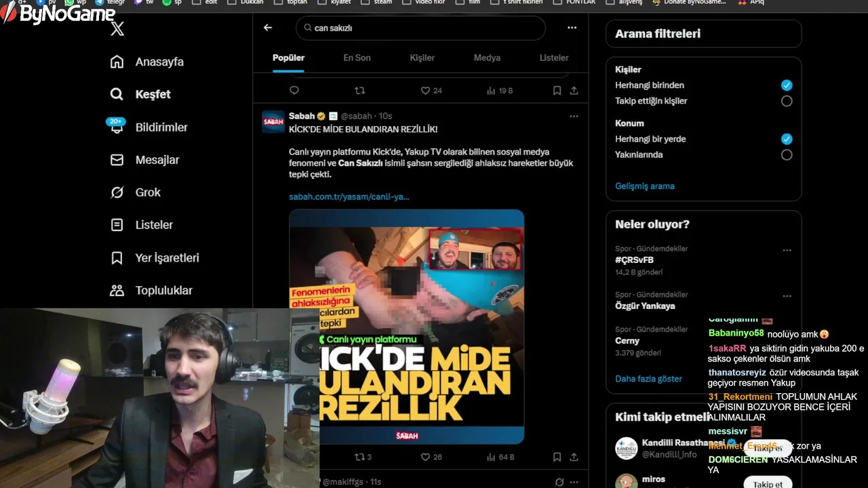Retweet the upper tweet
The image size is (868, 488).
coord(360,90)
